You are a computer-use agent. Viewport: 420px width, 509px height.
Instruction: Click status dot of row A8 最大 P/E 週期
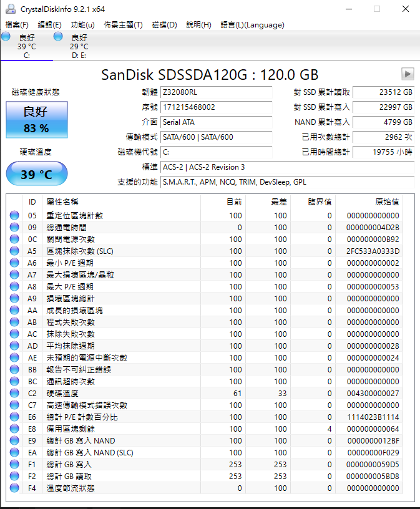(14, 286)
